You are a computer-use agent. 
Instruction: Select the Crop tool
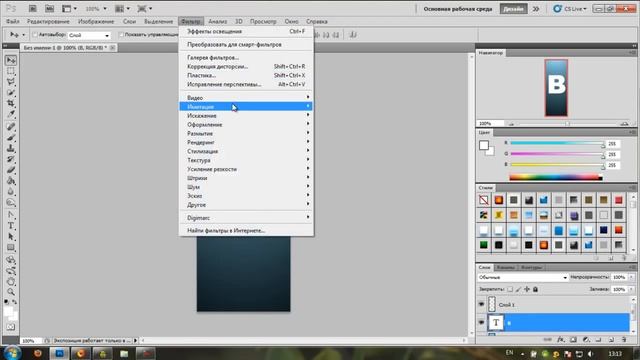[11, 104]
